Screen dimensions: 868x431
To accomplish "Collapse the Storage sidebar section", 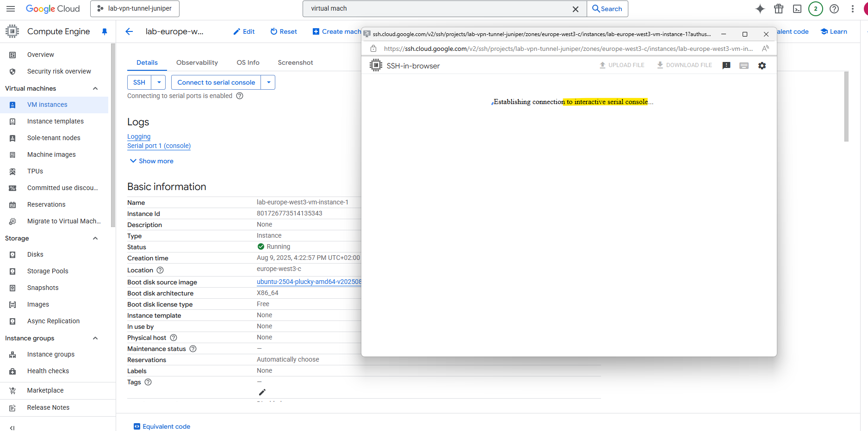I will pyautogui.click(x=95, y=238).
